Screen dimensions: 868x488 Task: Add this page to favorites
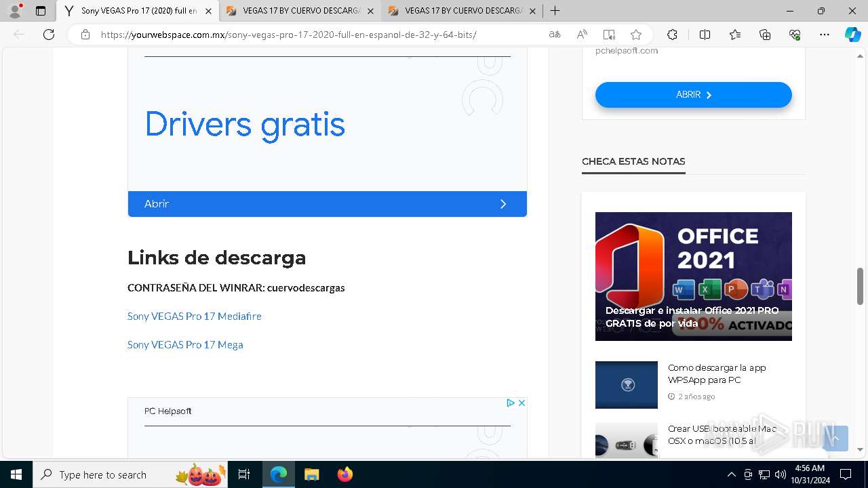pos(636,35)
